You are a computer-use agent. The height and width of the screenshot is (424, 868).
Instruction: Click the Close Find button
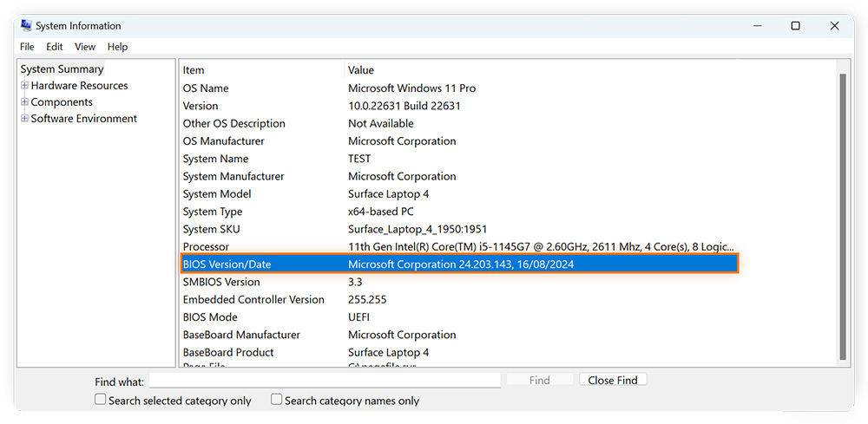[x=613, y=380]
